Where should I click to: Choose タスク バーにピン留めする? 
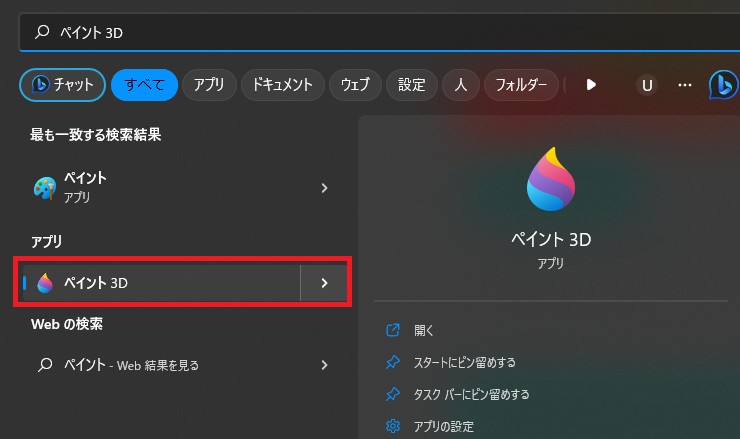click(x=471, y=394)
